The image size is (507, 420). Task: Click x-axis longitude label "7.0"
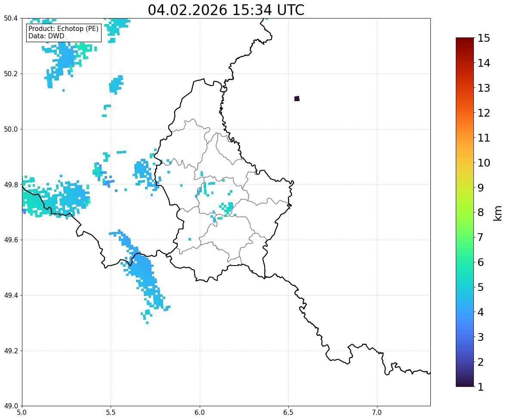[x=377, y=413]
